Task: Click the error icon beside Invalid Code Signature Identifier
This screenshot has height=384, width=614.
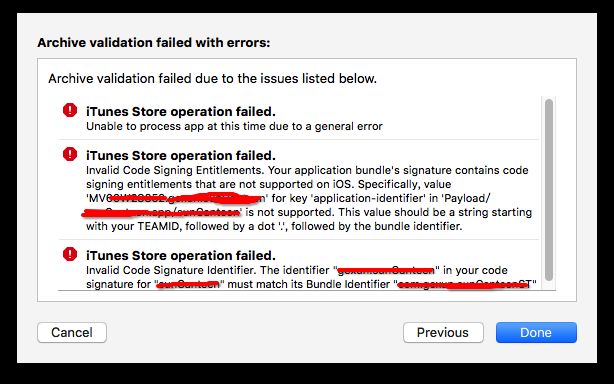Action: [x=70, y=254]
